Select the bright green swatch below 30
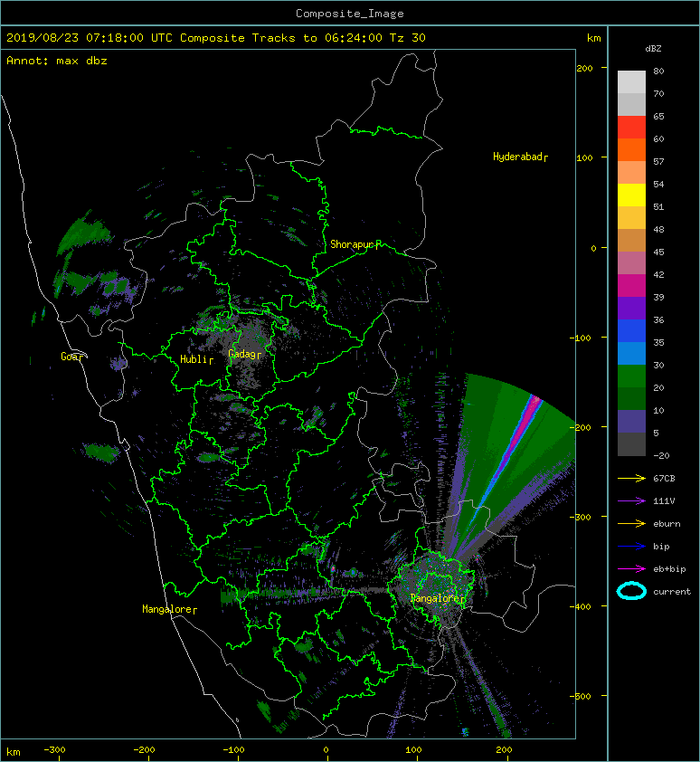The width and height of the screenshot is (700, 762). [631, 376]
